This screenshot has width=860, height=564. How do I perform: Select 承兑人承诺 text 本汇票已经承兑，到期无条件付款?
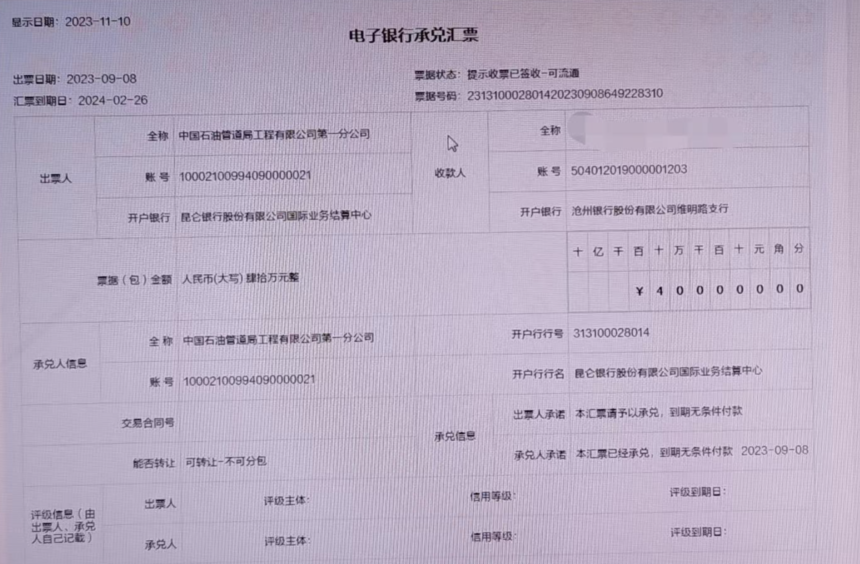pyautogui.click(x=654, y=453)
